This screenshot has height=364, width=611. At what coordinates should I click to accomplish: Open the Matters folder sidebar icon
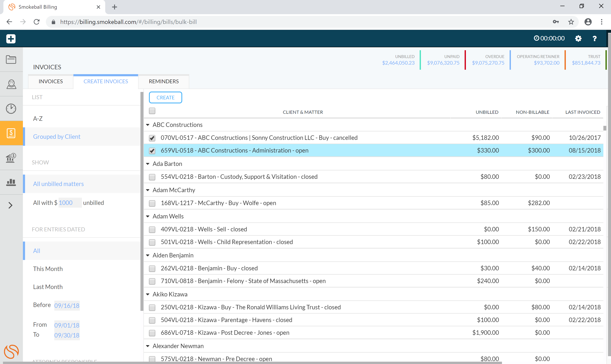click(x=11, y=60)
